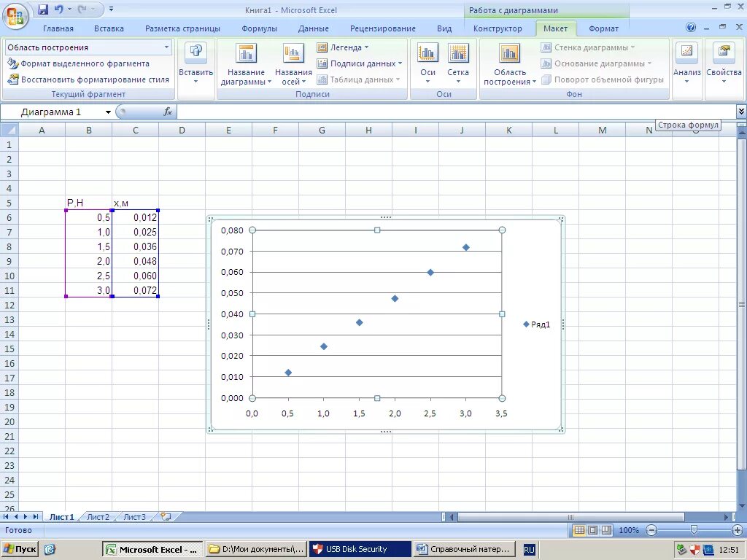This screenshot has height=560, width=747.
Task: Open the Разметка страницы tab
Action: pyautogui.click(x=182, y=28)
